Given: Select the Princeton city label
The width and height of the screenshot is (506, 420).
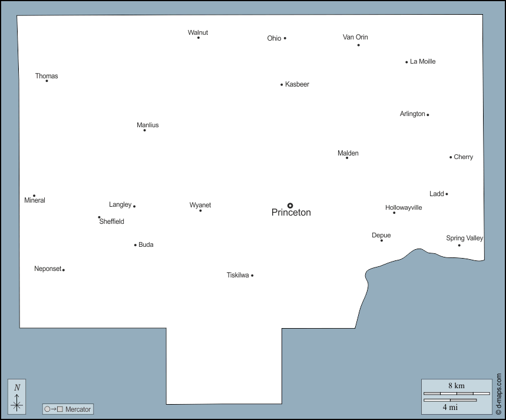Looking at the screenshot, I should click(x=291, y=213).
